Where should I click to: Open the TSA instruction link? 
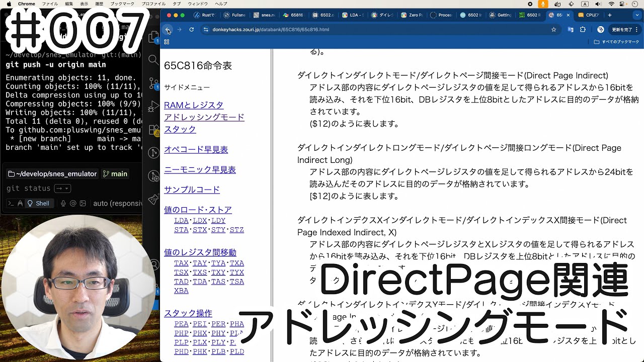tap(237, 281)
